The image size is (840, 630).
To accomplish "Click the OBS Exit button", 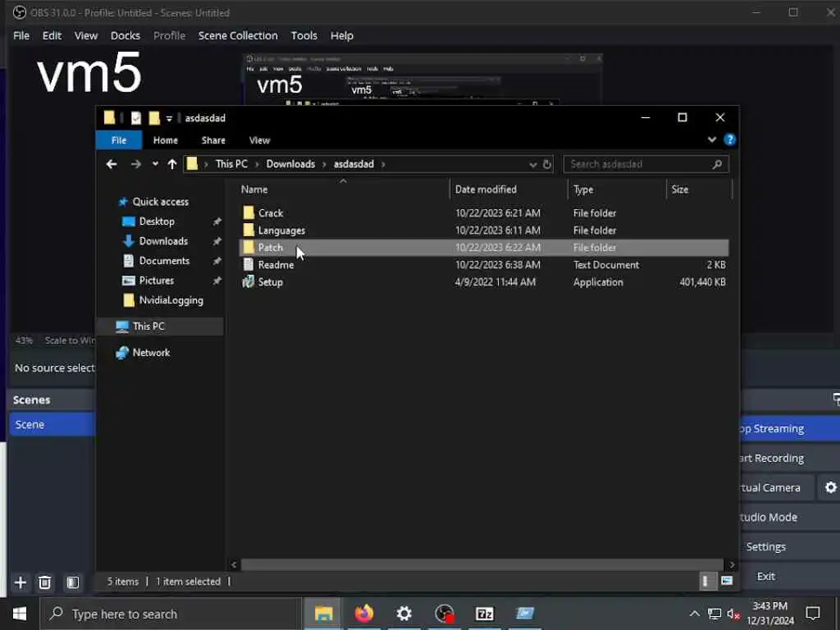I will tap(790, 576).
